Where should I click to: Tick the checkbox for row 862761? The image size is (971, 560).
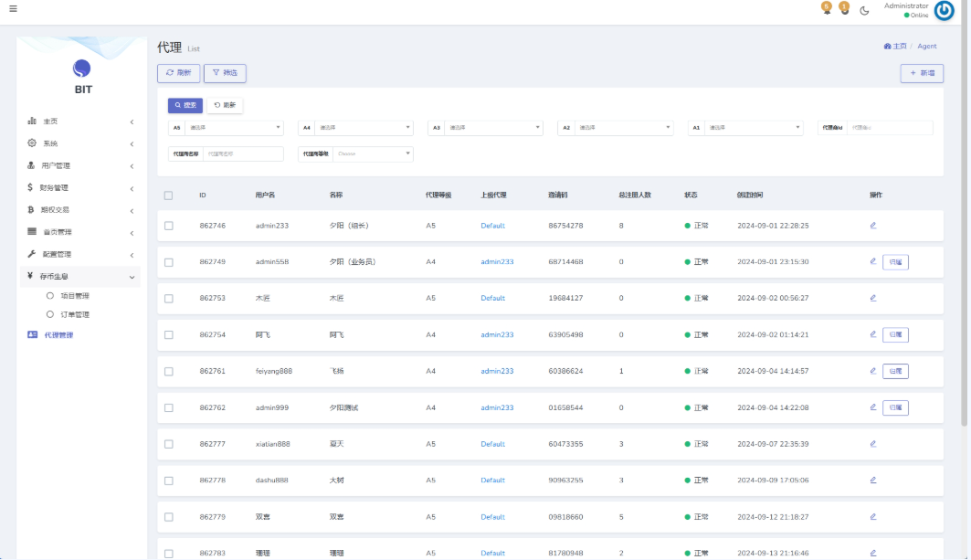click(x=168, y=372)
